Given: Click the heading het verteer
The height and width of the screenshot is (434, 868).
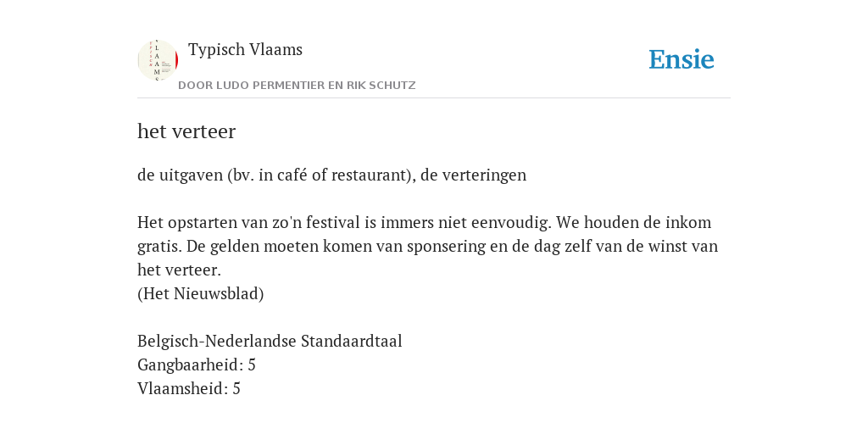Looking at the screenshot, I should [x=186, y=131].
